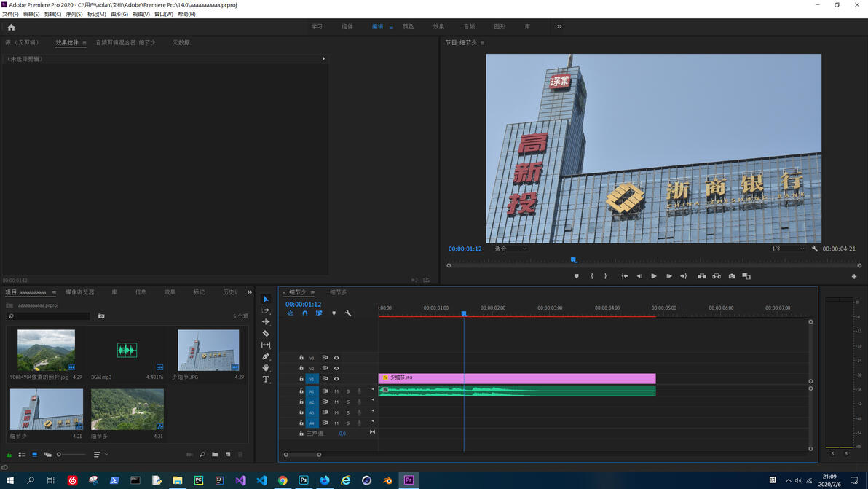Select the Ripple Edit tool

click(266, 322)
